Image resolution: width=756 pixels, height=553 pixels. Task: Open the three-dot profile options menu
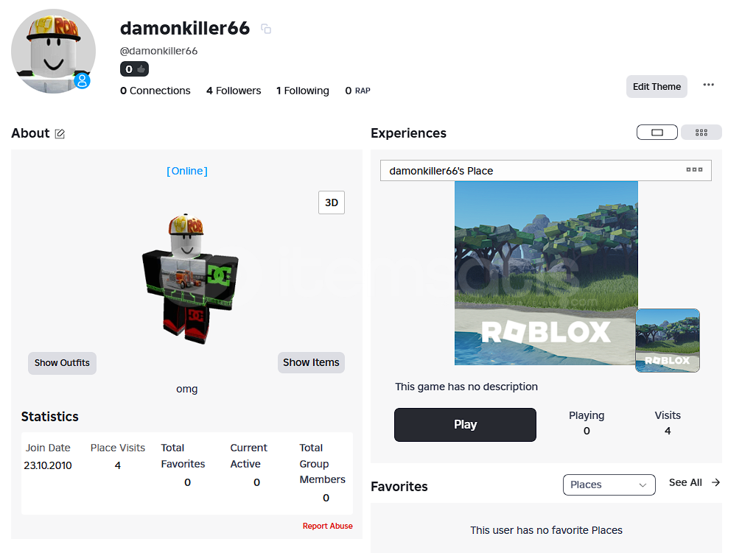coord(708,85)
